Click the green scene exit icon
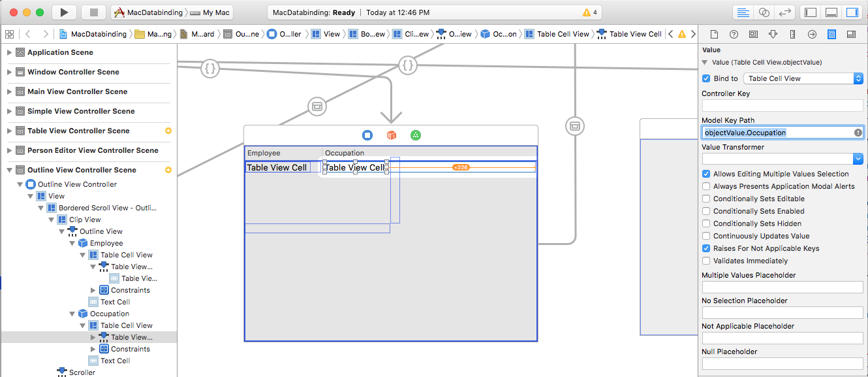The height and width of the screenshot is (377, 868). pyautogui.click(x=416, y=135)
